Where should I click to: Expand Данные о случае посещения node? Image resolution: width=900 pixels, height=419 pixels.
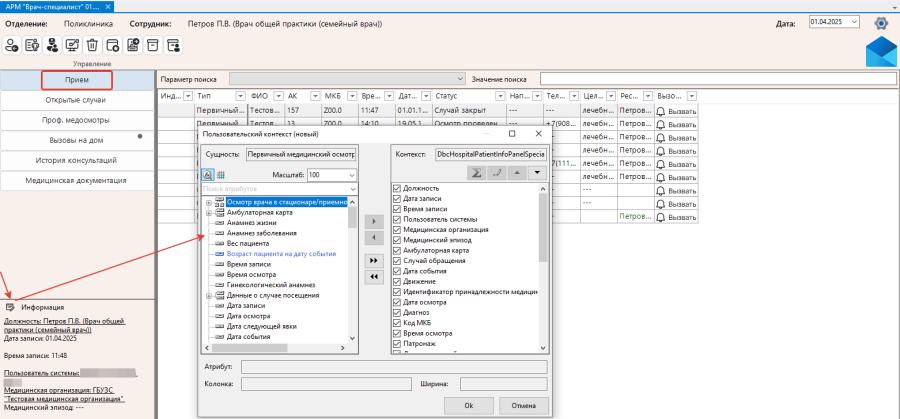[x=208, y=296]
